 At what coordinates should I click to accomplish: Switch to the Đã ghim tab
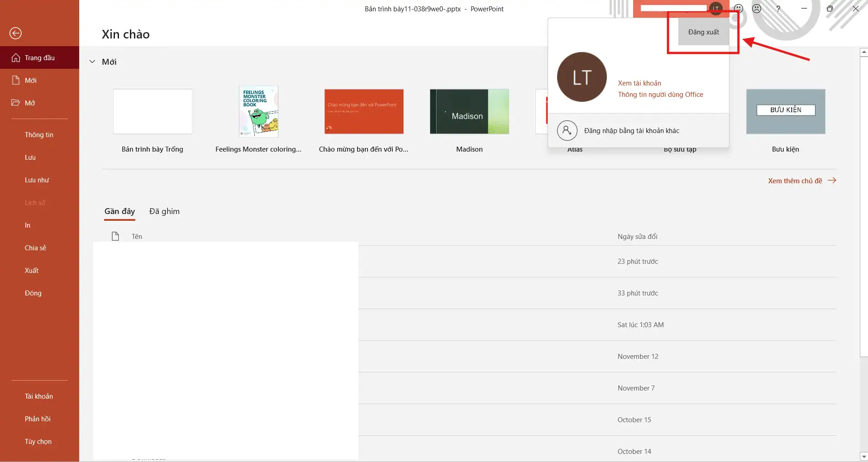[164, 211]
